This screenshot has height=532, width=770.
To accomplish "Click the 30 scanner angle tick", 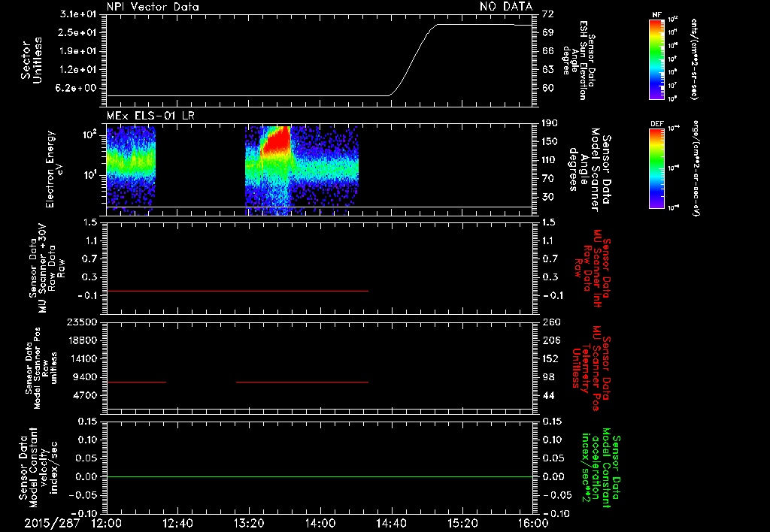I will click(x=548, y=197).
